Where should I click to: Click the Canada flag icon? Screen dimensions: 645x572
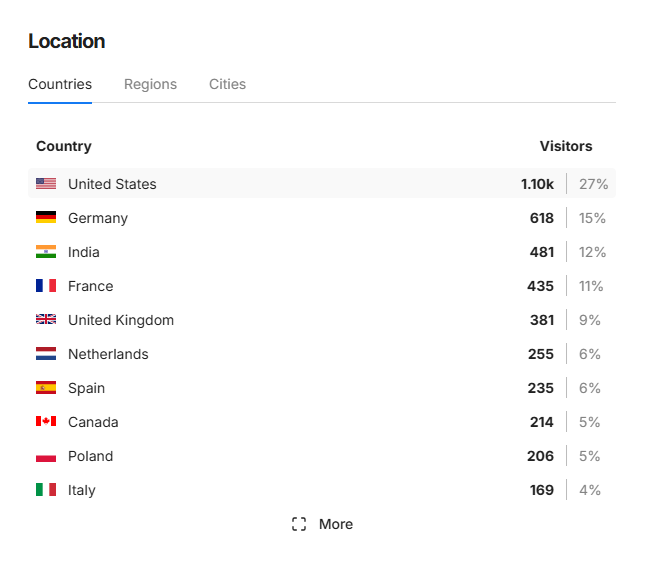[x=46, y=422]
